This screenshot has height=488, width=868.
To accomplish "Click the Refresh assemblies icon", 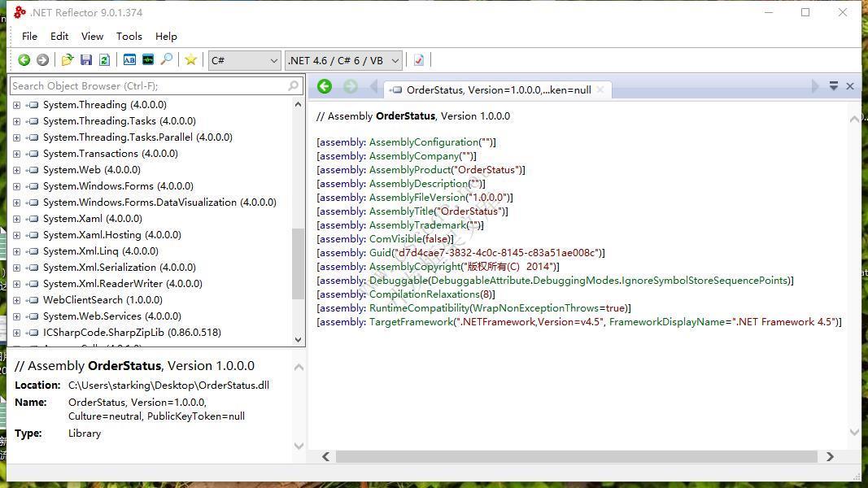I will click(104, 60).
